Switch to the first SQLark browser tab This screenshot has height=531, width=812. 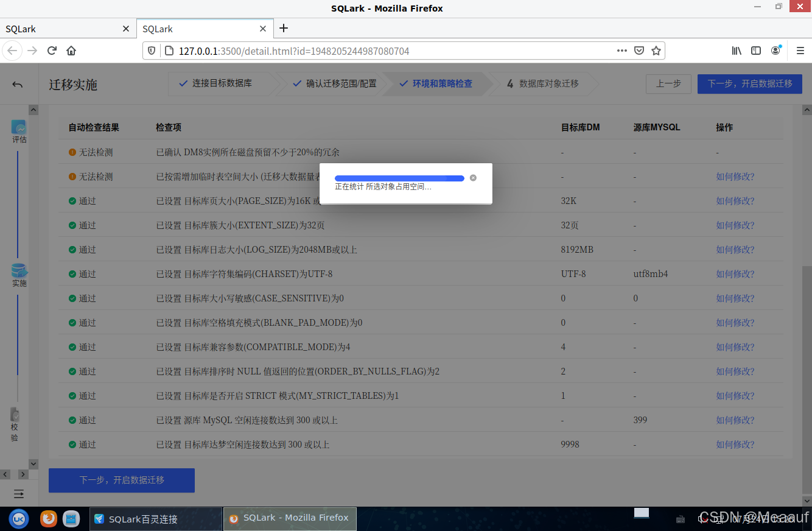point(67,29)
